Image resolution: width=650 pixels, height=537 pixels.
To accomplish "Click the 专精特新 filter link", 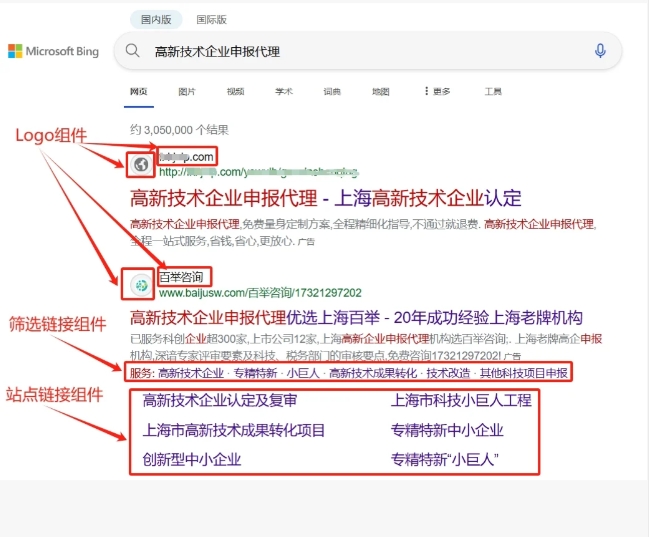I will coord(255,373).
